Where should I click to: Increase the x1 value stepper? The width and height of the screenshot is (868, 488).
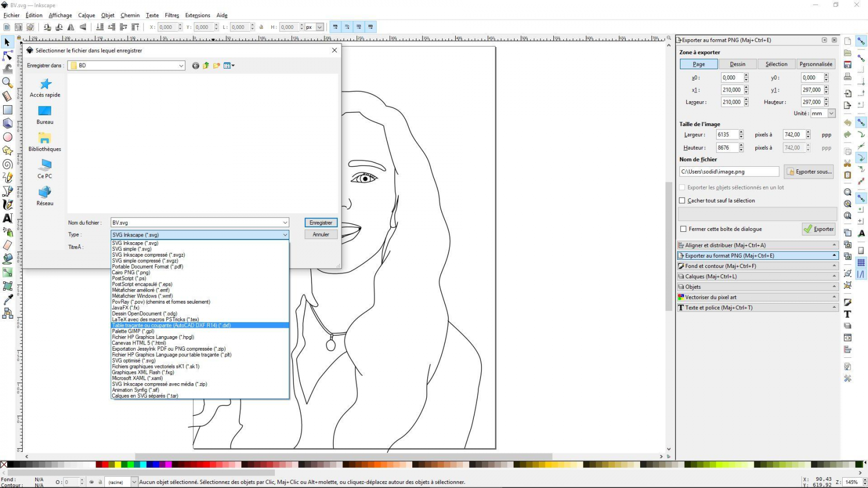pos(746,88)
